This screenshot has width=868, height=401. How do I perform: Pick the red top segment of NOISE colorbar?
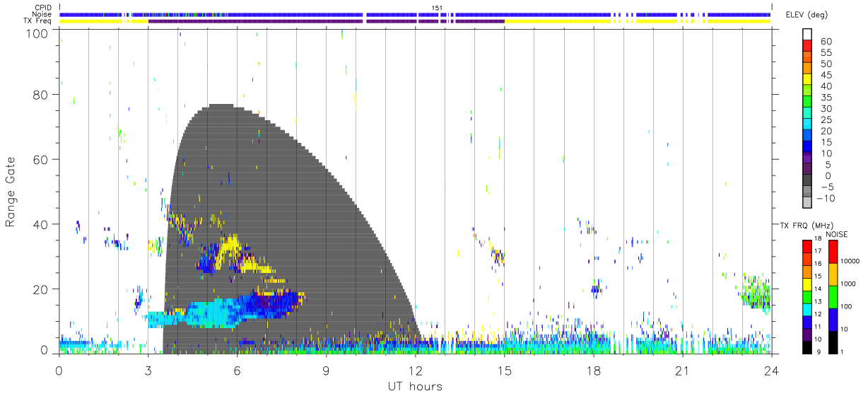pyautogui.click(x=832, y=252)
